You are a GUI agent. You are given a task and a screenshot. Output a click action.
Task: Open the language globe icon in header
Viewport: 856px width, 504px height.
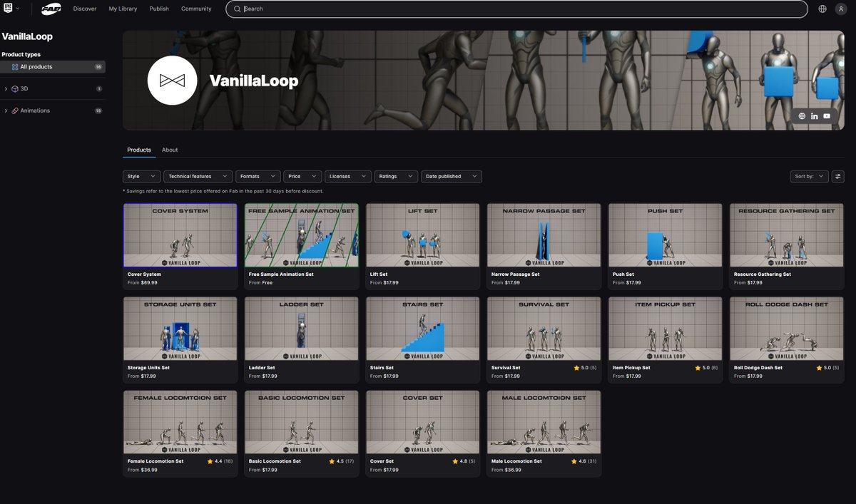pos(822,9)
